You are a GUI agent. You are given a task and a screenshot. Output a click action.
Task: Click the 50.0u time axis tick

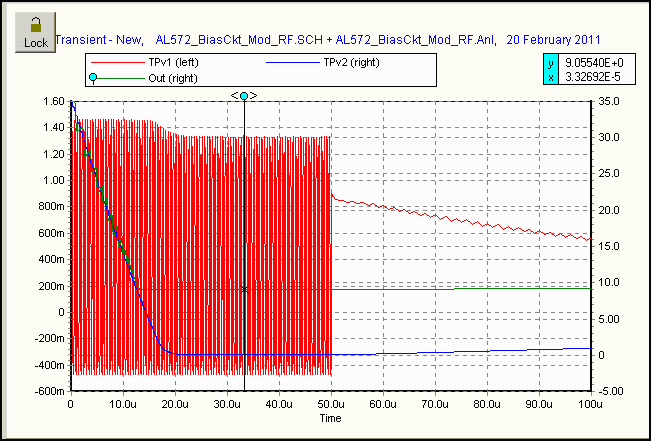[331, 404]
